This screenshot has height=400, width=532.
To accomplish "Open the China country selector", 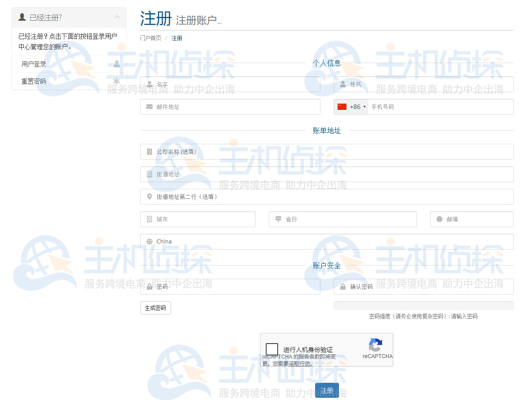I will click(x=327, y=241).
